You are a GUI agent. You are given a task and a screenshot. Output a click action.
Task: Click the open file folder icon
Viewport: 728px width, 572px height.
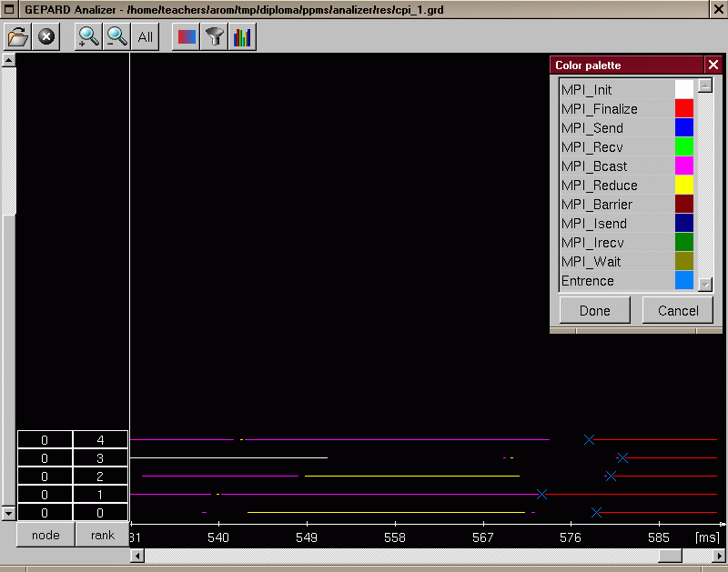(18, 37)
